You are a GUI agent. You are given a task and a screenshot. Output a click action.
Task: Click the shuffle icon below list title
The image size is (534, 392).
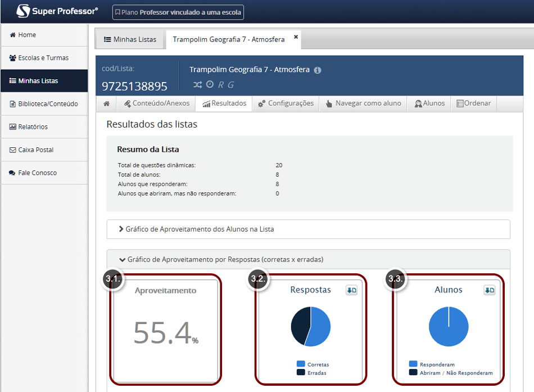pos(198,84)
